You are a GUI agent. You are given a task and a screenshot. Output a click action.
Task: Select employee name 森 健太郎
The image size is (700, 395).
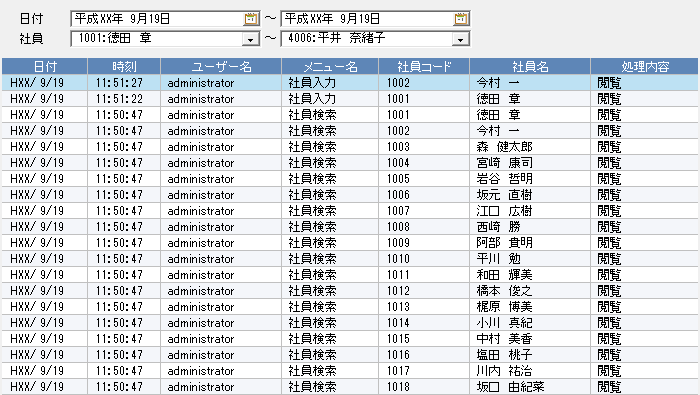tap(530, 147)
